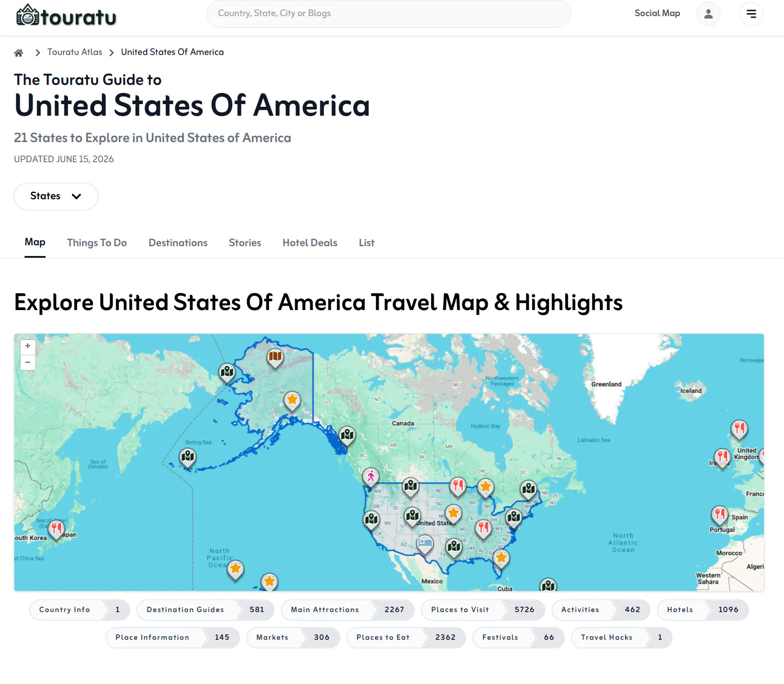Select the Map tab
This screenshot has height=684, width=784.
click(x=35, y=242)
